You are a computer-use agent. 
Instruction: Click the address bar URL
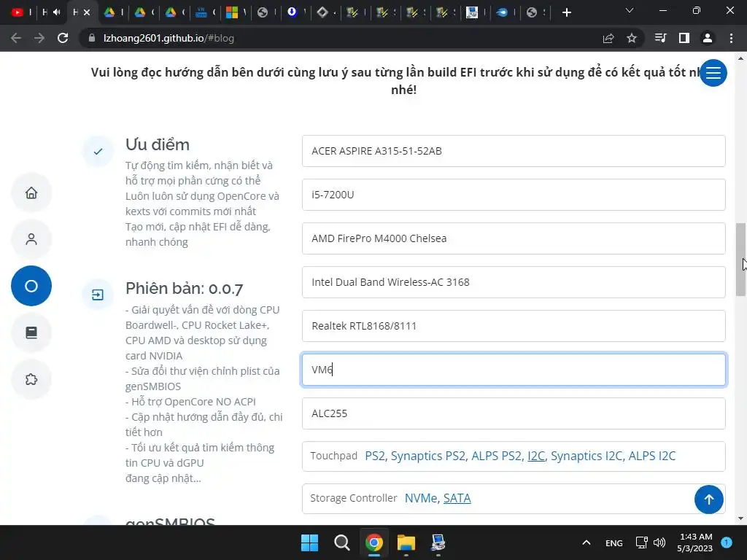[169, 38]
